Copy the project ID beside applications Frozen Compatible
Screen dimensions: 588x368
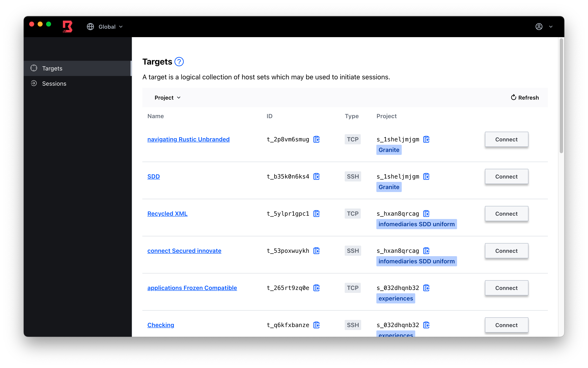click(426, 288)
